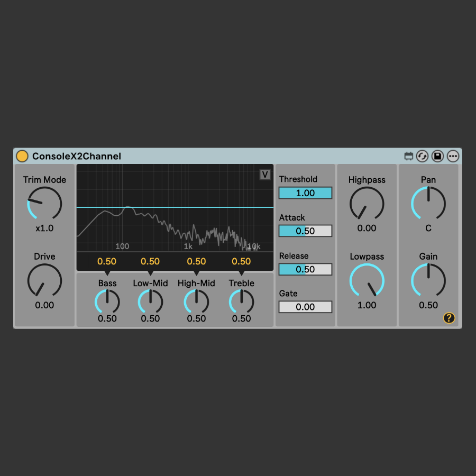Click the Highpass knob

pyautogui.click(x=367, y=204)
